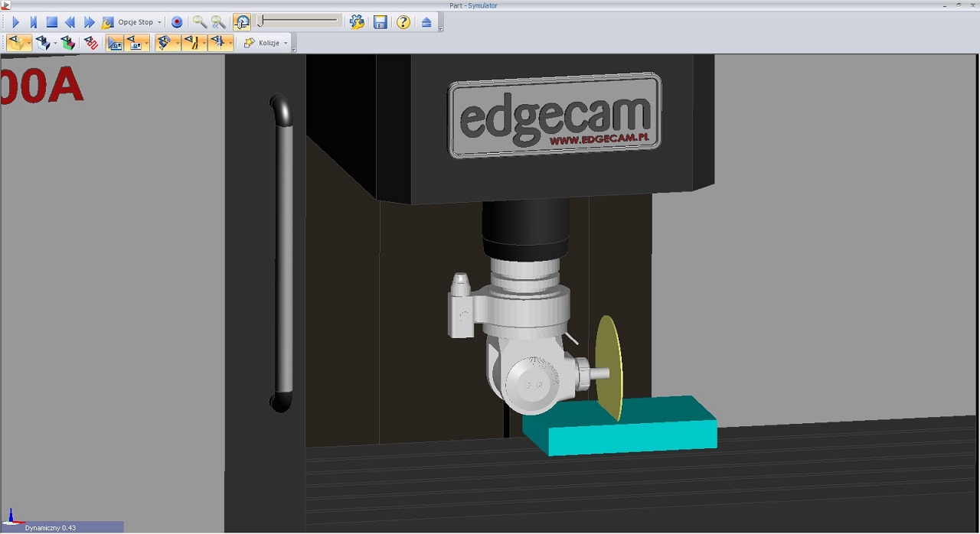Open the yellow drill view dropdown arrow
Screen dimensions: 980x534
point(204,44)
